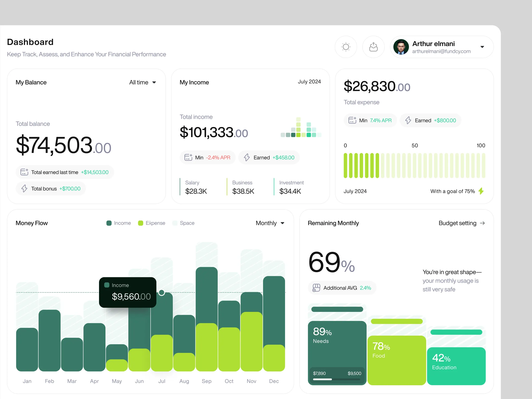This screenshot has height=399, width=532.
Task: Click the Dashboard heading
Action: click(x=30, y=42)
